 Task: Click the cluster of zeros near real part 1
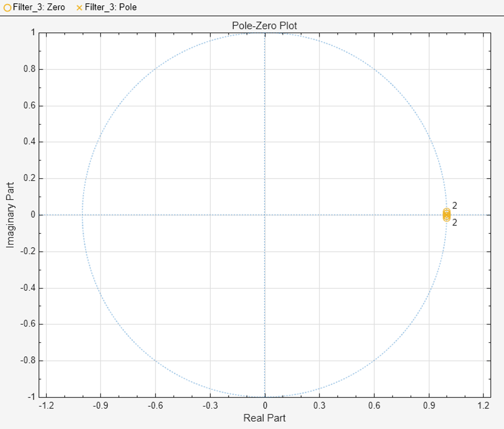point(447,214)
